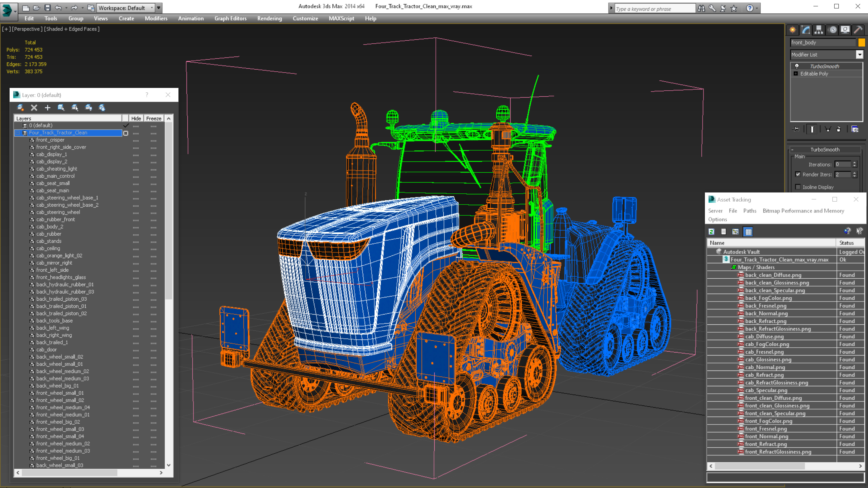Click the [Perspective] viewport label
The width and height of the screenshot is (868, 488).
[x=27, y=29]
